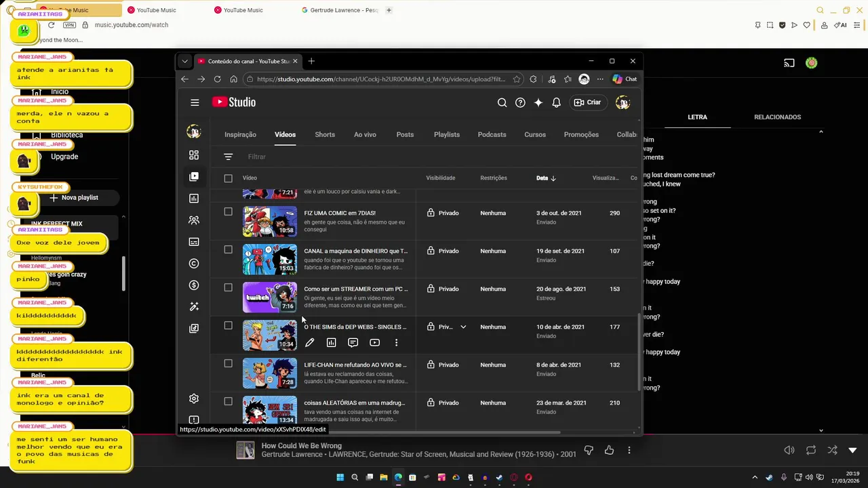Check the box for CANAL a maquina de DINHEIRO
The height and width of the screenshot is (488, 868).
228,249
